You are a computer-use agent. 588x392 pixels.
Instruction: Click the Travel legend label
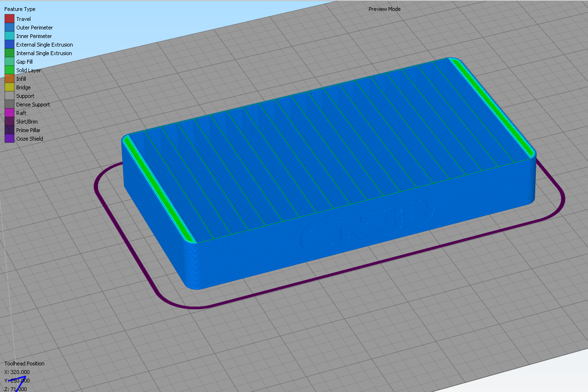pyautogui.click(x=23, y=19)
